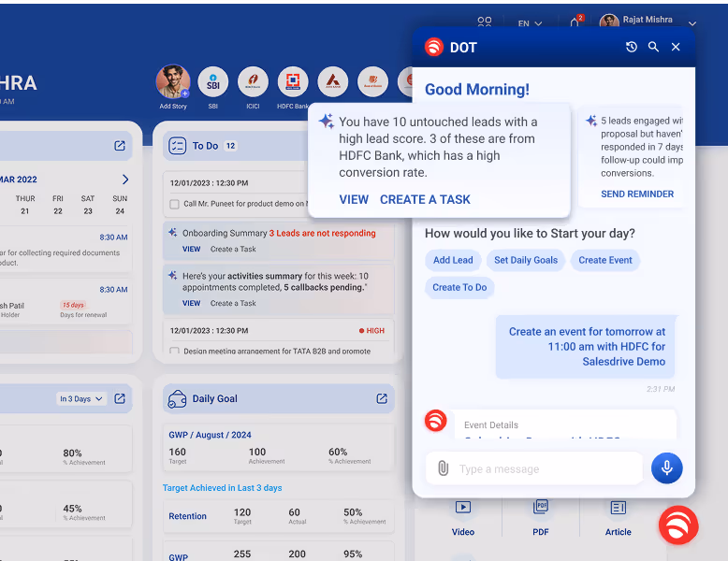
Task: Click the Create Event chip
Action: [605, 260]
